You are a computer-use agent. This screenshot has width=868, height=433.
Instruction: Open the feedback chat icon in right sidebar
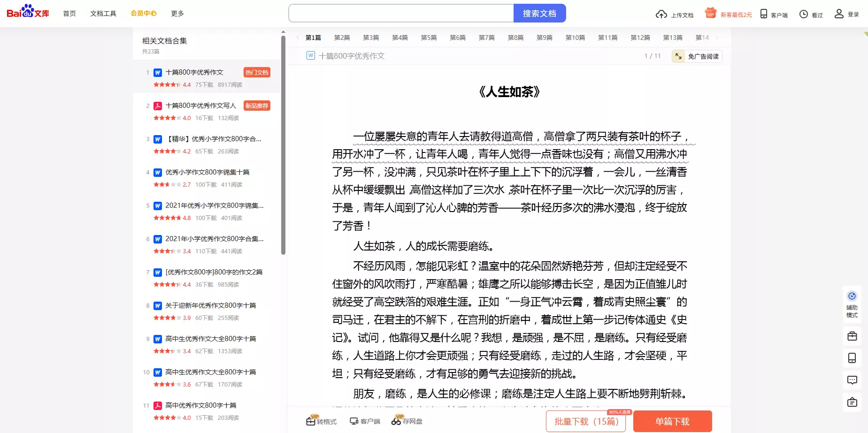click(852, 380)
